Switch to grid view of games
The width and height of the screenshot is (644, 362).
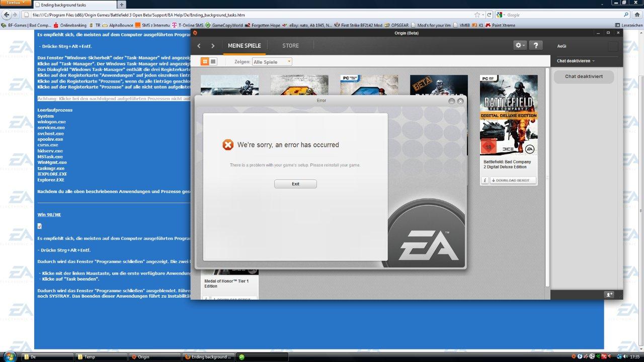(205, 61)
